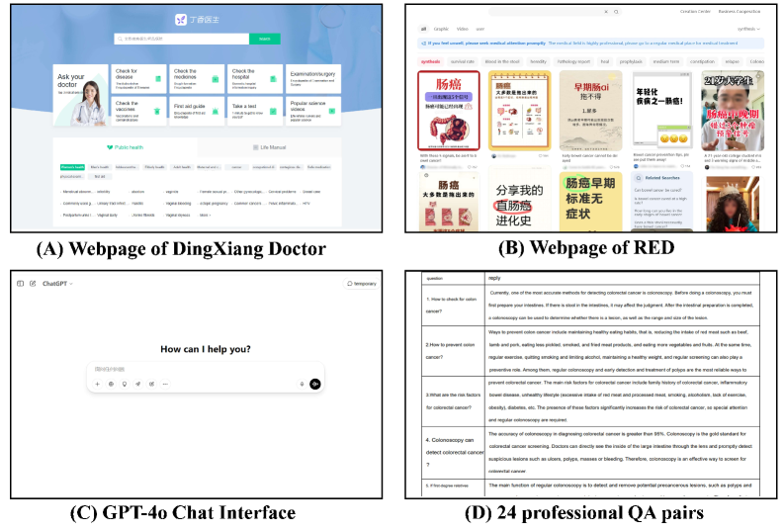This screenshot has height=532, width=784.
Task: Click the temporary chat button
Action: click(x=361, y=284)
